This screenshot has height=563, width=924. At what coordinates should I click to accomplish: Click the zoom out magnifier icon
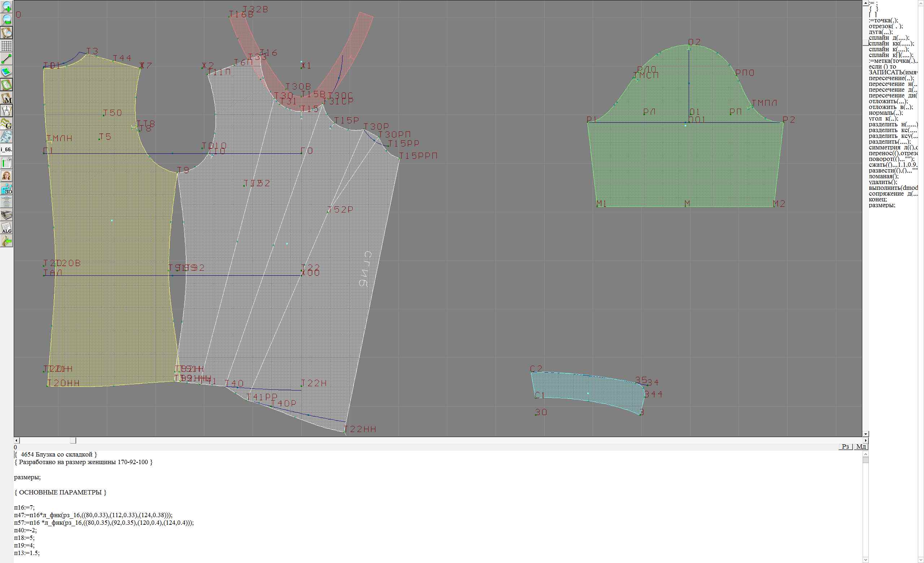[x=7, y=19]
